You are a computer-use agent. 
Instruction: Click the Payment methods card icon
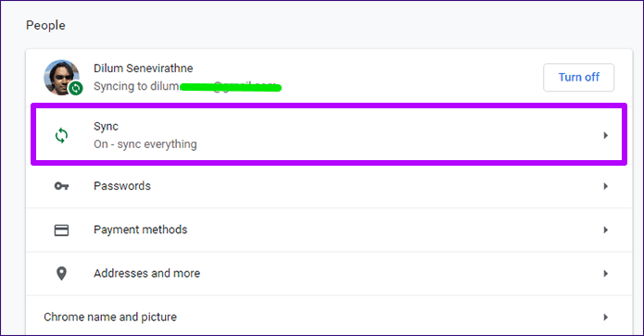tap(61, 230)
